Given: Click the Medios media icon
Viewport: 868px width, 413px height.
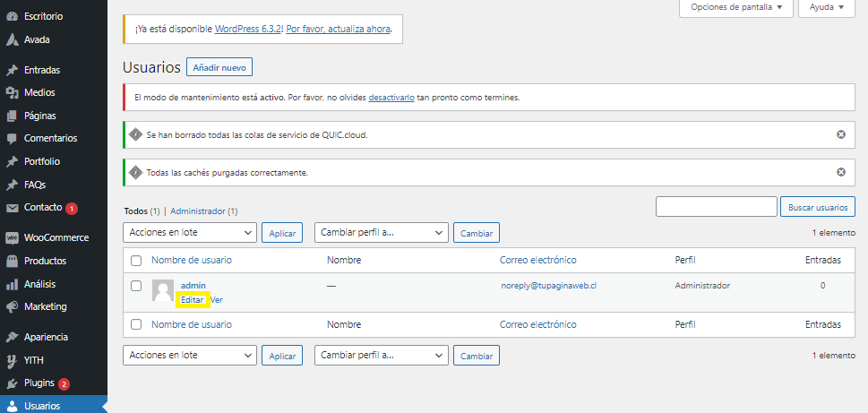Looking at the screenshot, I should (12, 92).
